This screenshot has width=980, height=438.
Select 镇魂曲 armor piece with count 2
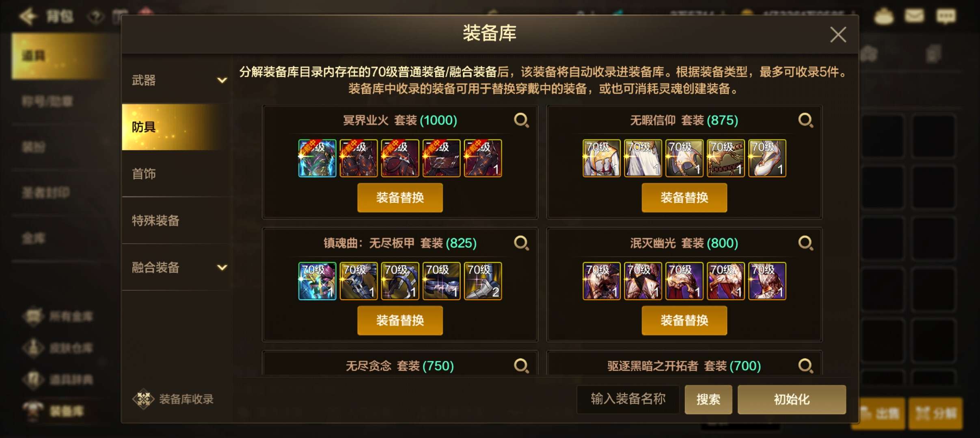coord(483,281)
